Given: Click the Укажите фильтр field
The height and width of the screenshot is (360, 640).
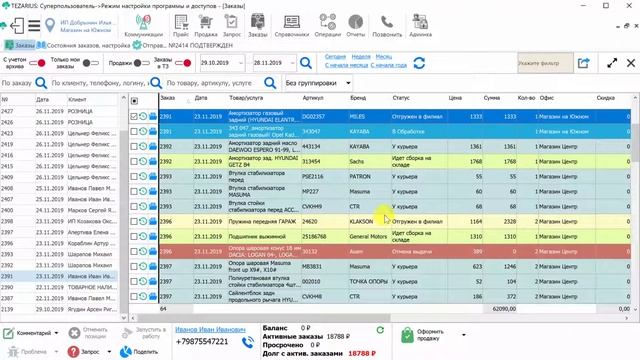Looking at the screenshot, I should coord(545,63).
